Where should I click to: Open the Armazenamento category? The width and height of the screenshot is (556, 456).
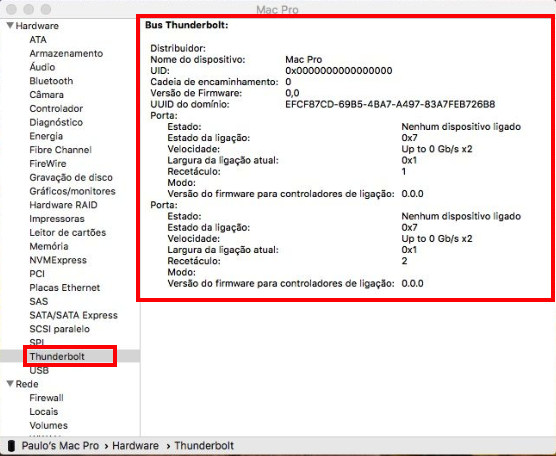click(x=66, y=54)
